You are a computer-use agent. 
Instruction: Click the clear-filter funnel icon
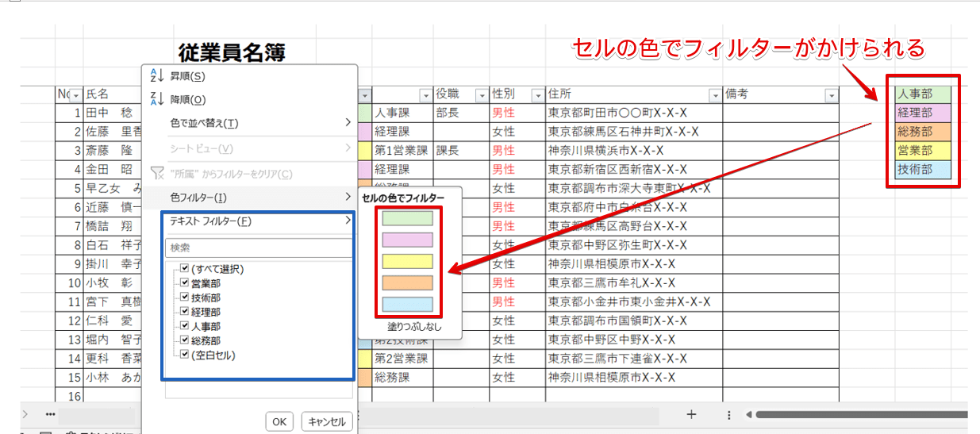tap(156, 174)
